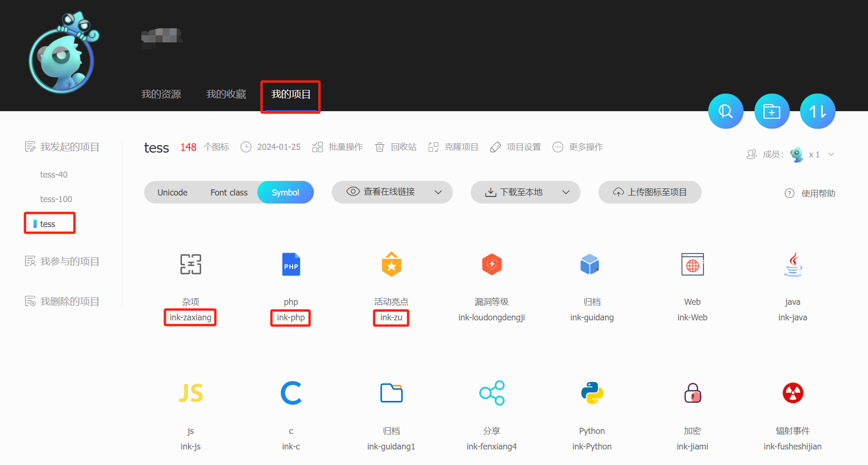The height and width of the screenshot is (465, 868).
Task: Switch to Font class format
Action: [x=229, y=193]
